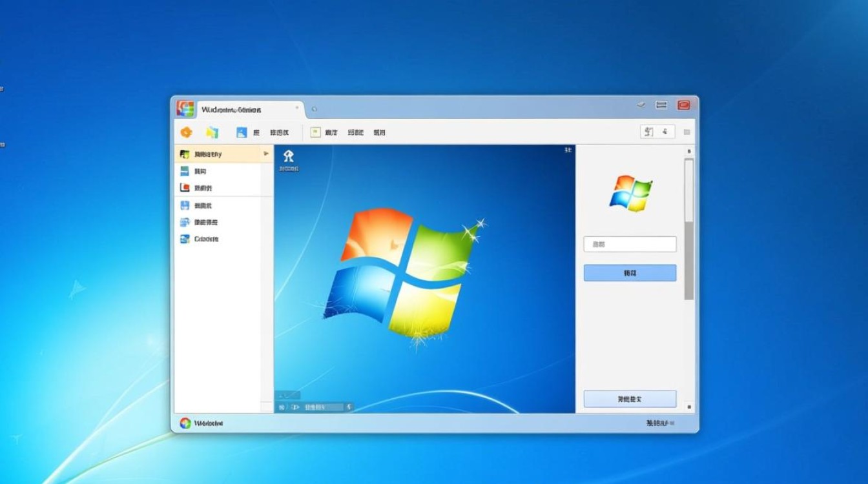This screenshot has width=868, height=484.
Task: Click the button at the right panel's bottom
Action: [x=629, y=398]
